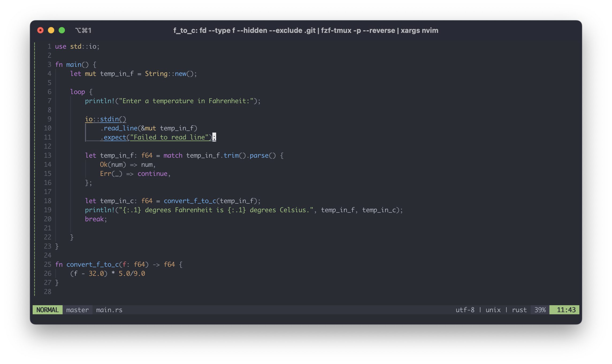Click the main.rs filename in the status line
The height and width of the screenshot is (364, 612).
[x=109, y=310]
